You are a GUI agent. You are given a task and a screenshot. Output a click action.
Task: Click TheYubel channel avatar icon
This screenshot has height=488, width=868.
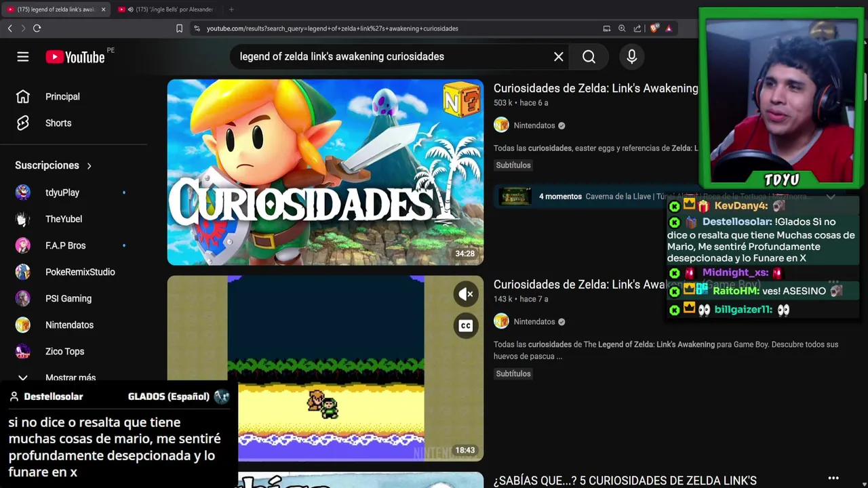point(23,219)
